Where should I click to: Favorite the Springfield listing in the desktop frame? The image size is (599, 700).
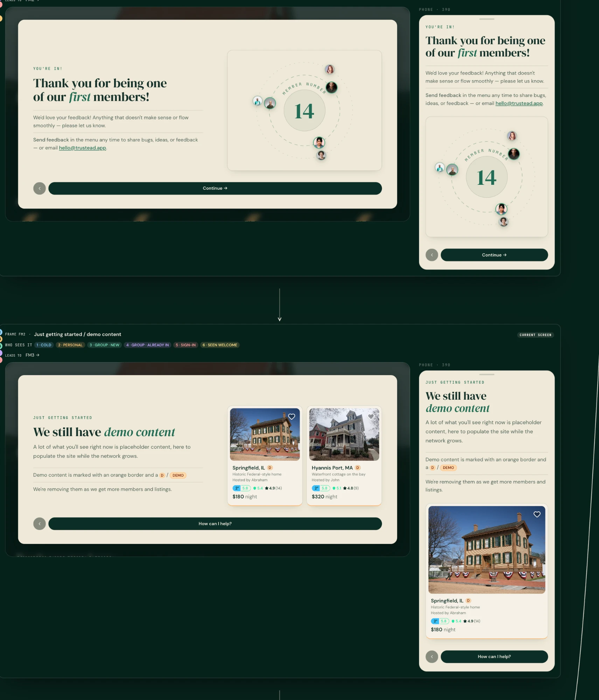click(292, 416)
